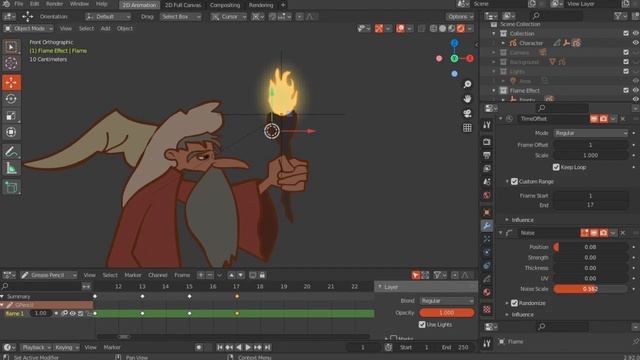Click the viewport pan hand icon
Screen dimensions: 640x360
click(x=467, y=99)
